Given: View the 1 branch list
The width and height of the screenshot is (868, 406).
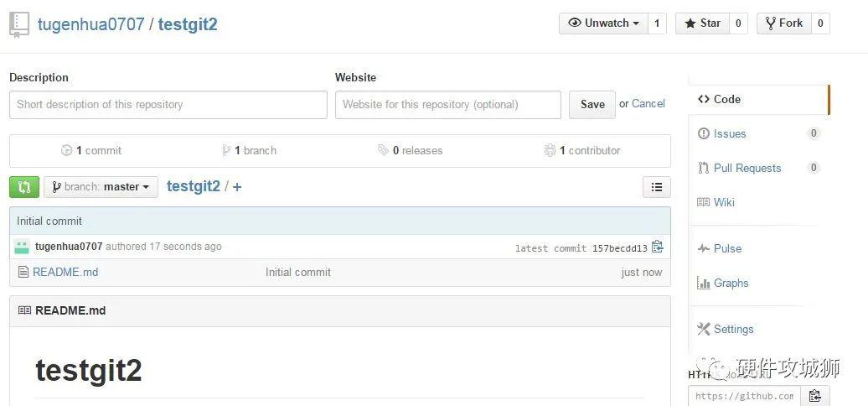Looking at the screenshot, I should click(x=249, y=150).
